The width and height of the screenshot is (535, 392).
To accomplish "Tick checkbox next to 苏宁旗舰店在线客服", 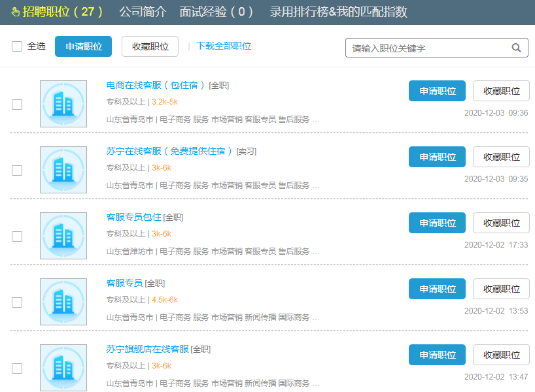I will coord(17,368).
